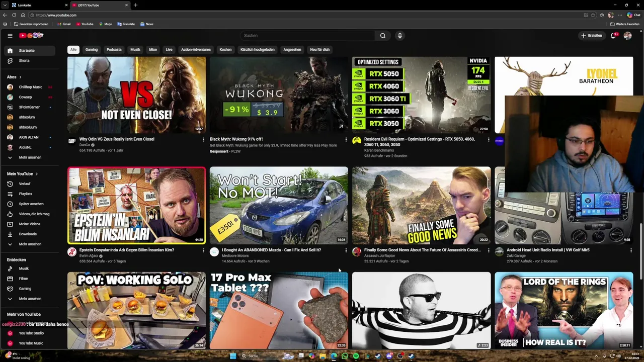Image resolution: width=644 pixels, height=362 pixels.
Task: Select the Action-Adventures filter chip
Action: [196, 50]
